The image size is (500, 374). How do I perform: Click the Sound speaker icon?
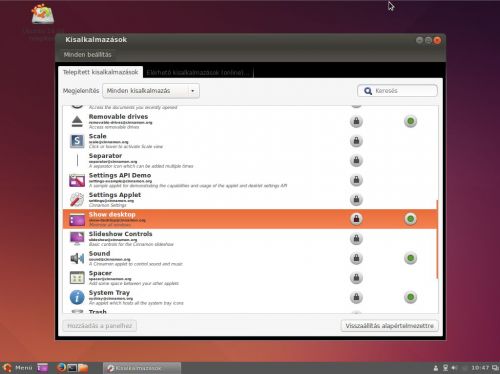click(77, 258)
